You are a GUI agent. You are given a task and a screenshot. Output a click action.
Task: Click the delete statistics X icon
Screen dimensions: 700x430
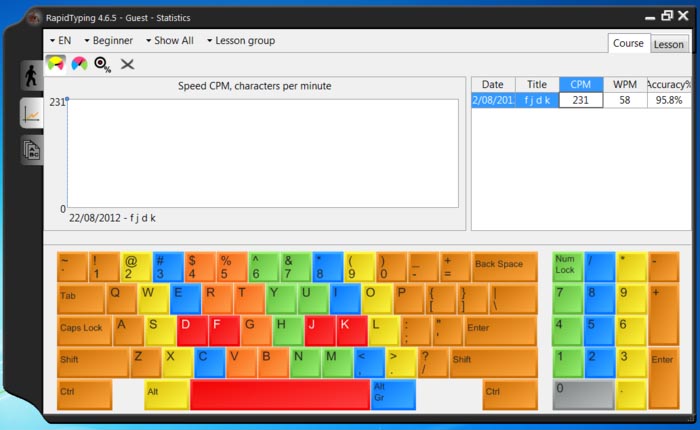click(127, 64)
